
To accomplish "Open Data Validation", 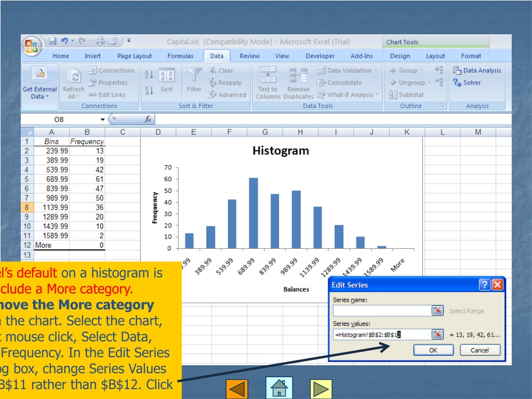I will [x=348, y=70].
